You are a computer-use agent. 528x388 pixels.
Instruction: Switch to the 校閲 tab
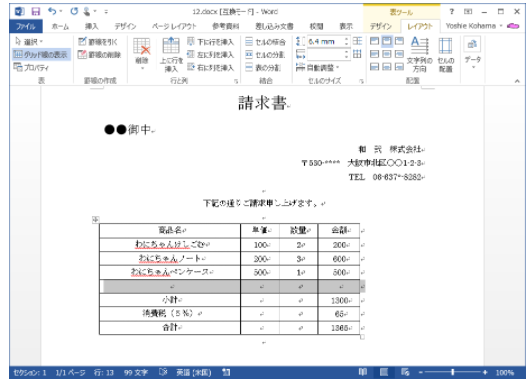pyautogui.click(x=316, y=26)
